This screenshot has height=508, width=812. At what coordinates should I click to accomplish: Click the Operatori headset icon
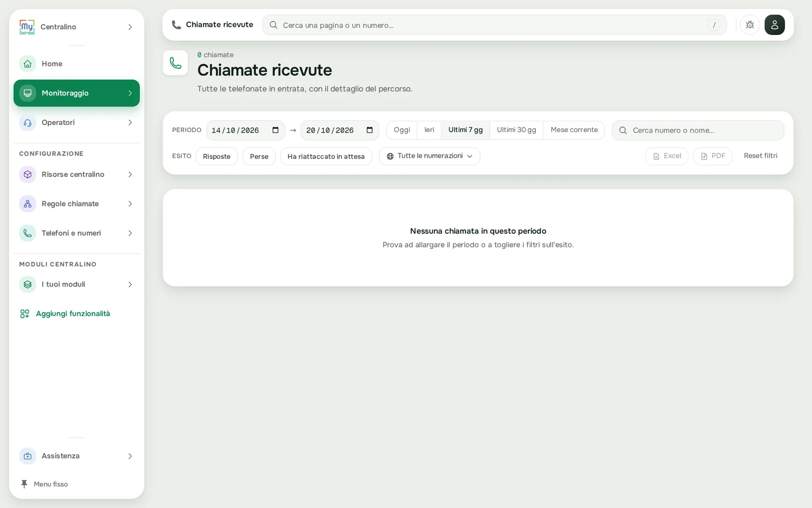coord(27,122)
